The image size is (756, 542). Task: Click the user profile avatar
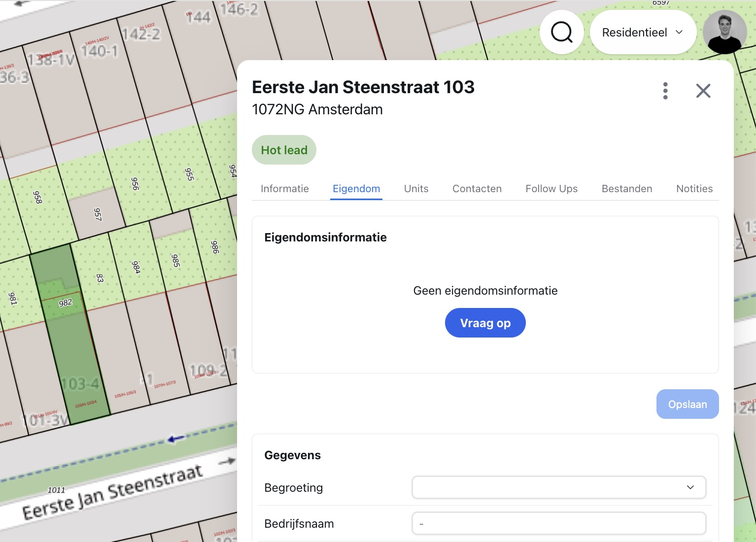click(724, 32)
